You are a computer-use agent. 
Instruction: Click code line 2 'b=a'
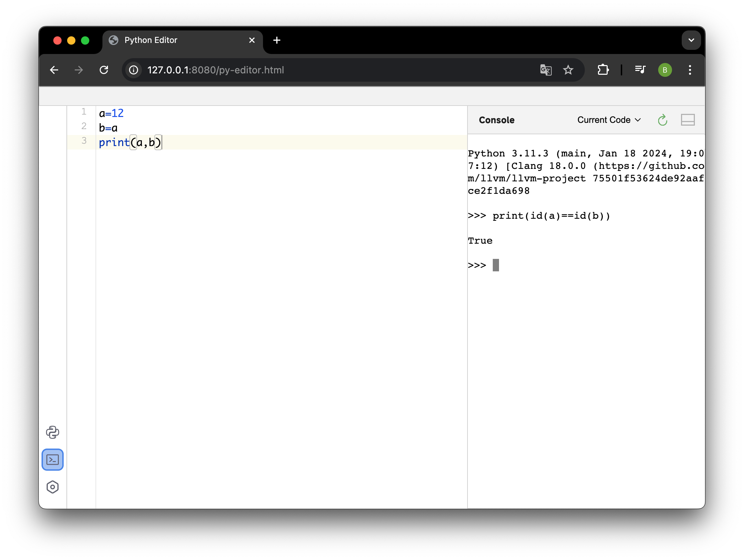pyautogui.click(x=108, y=128)
